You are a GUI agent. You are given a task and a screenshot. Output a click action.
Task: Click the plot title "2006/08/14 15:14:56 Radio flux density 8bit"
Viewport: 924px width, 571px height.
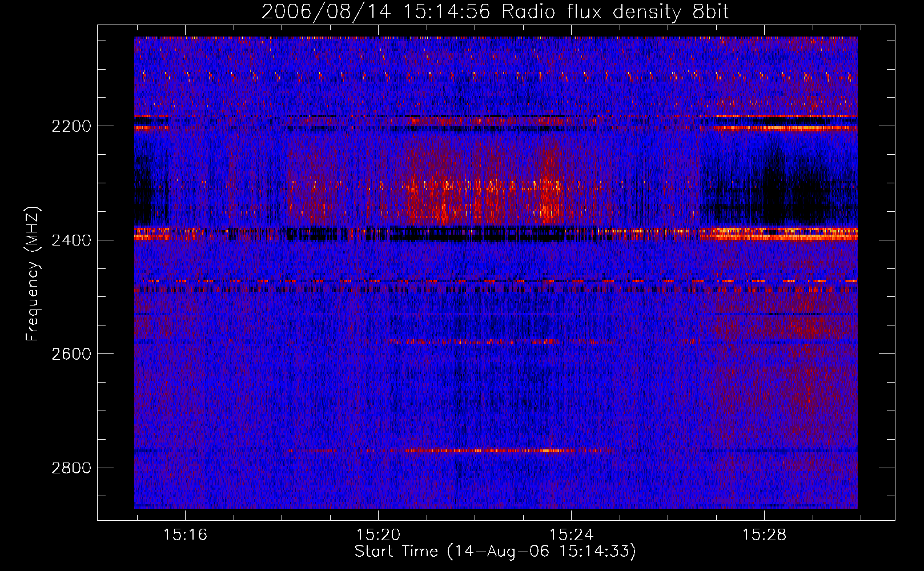pyautogui.click(x=496, y=12)
